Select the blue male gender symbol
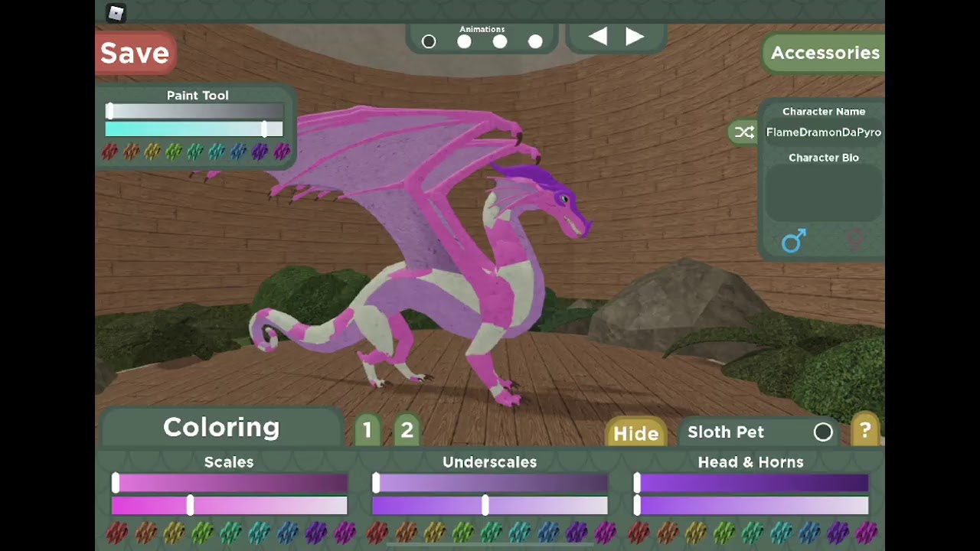Viewport: 980px width, 551px height. click(x=793, y=241)
